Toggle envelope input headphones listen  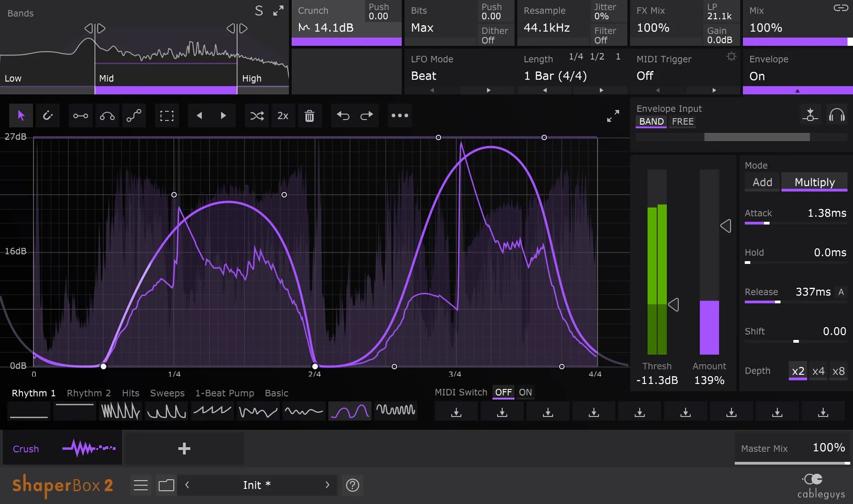[837, 115]
